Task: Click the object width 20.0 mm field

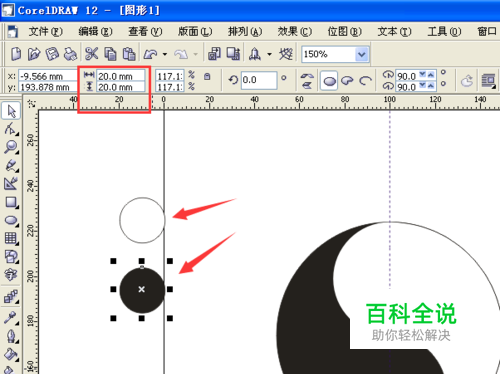Action: [x=121, y=76]
